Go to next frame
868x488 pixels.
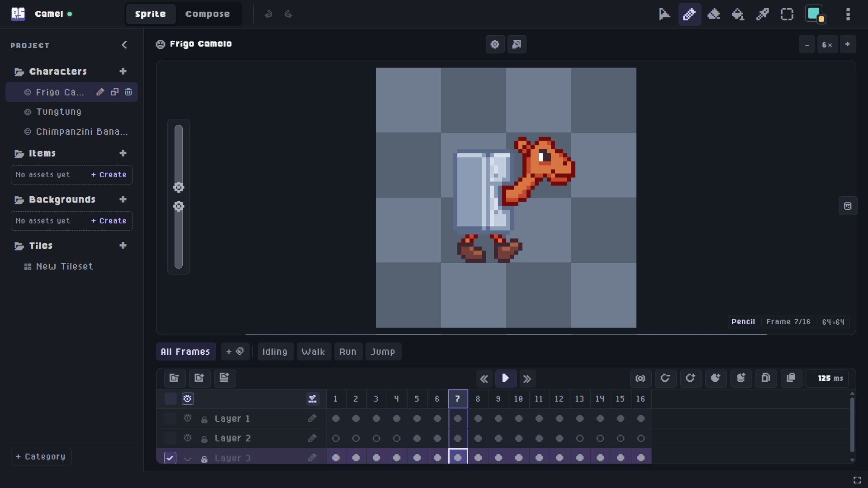(527, 379)
